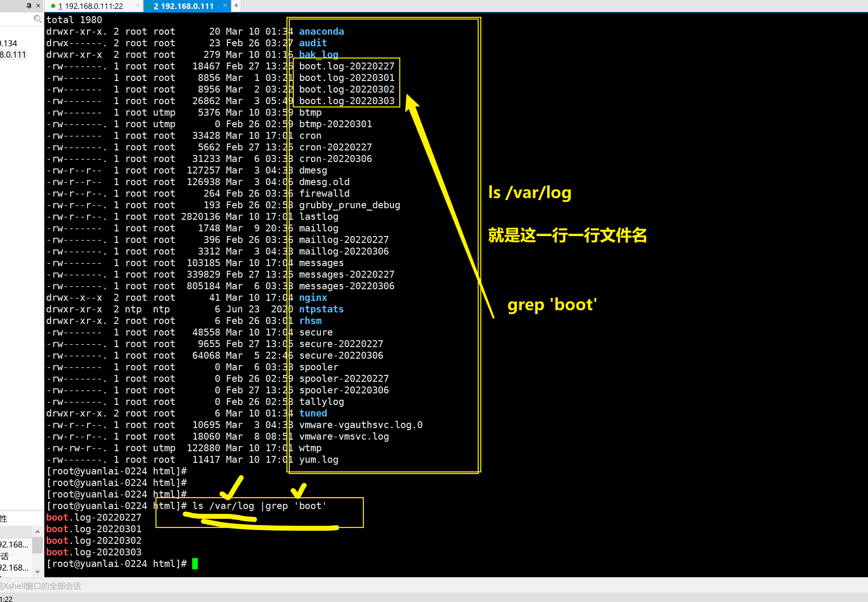Click properties panel scroll down arrow

tap(37, 572)
